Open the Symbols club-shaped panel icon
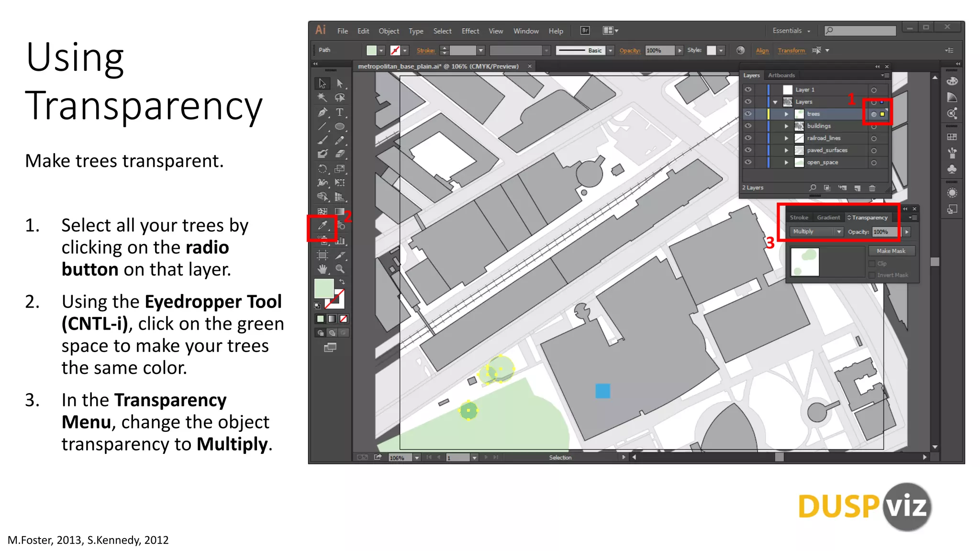 click(x=952, y=169)
